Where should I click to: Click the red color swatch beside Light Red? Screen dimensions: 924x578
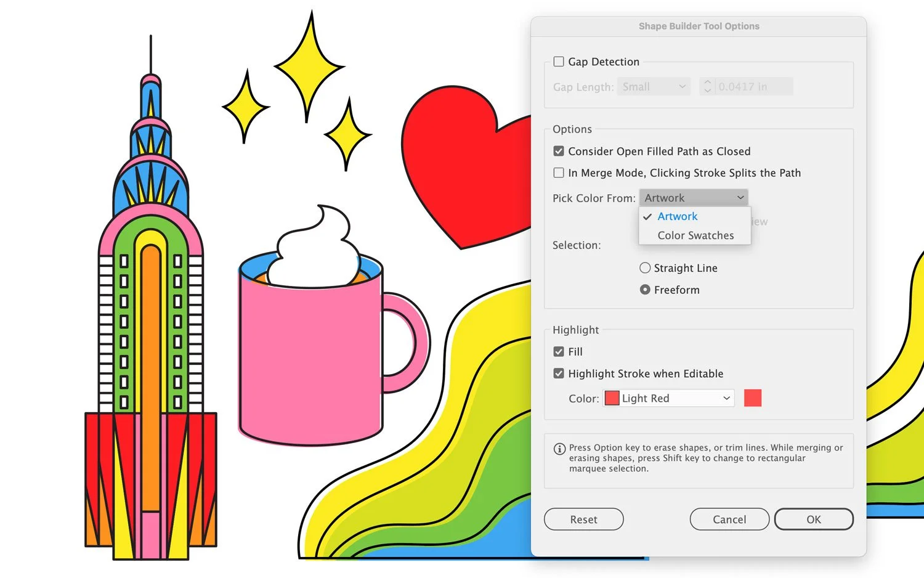pyautogui.click(x=753, y=398)
